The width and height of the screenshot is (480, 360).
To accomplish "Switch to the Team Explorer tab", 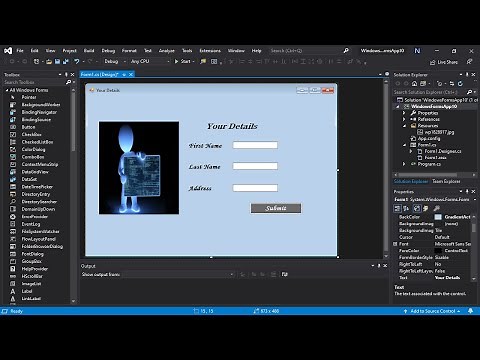I will tap(446, 181).
